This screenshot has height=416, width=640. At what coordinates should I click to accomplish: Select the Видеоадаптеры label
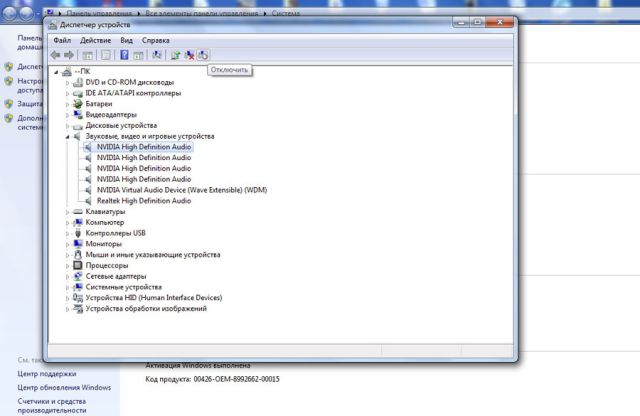coord(111,114)
